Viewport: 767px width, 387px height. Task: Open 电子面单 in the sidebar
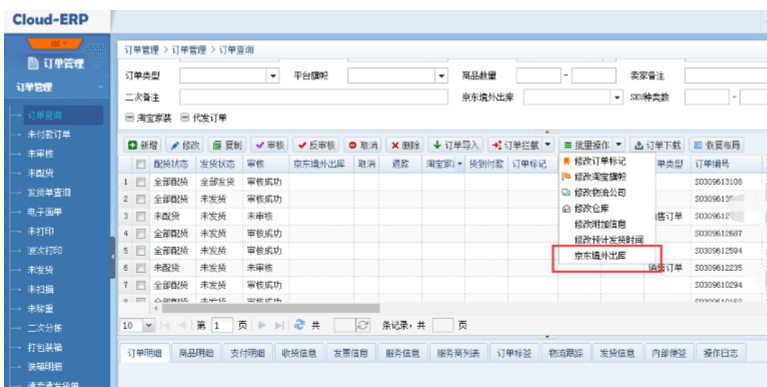(45, 212)
